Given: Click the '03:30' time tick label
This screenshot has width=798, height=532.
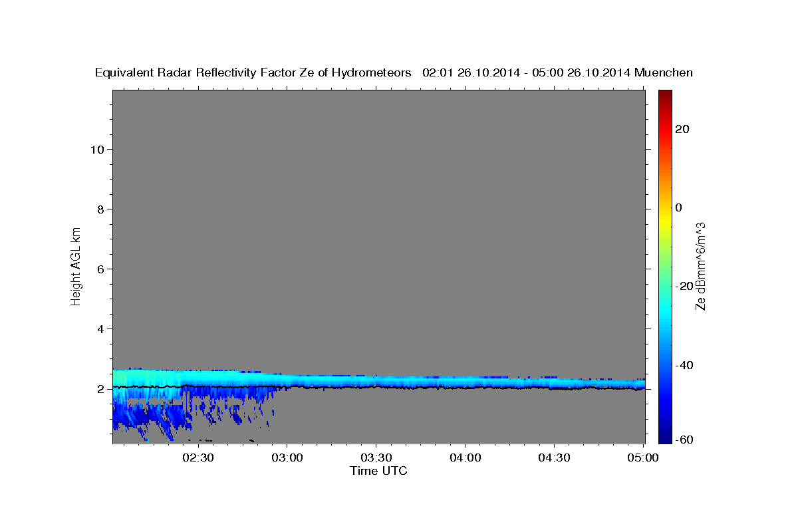Looking at the screenshot, I should pos(376,458).
